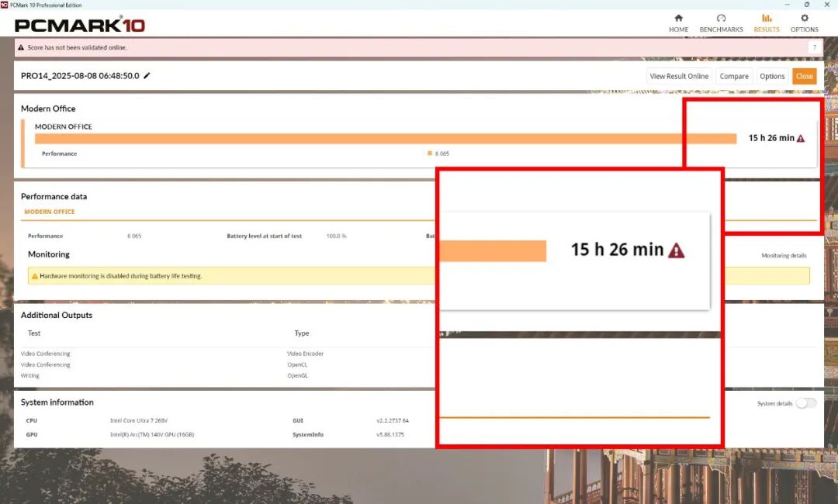This screenshot has width=838, height=504.
Task: Click the Modern Office orange battery bar
Action: 385,139
